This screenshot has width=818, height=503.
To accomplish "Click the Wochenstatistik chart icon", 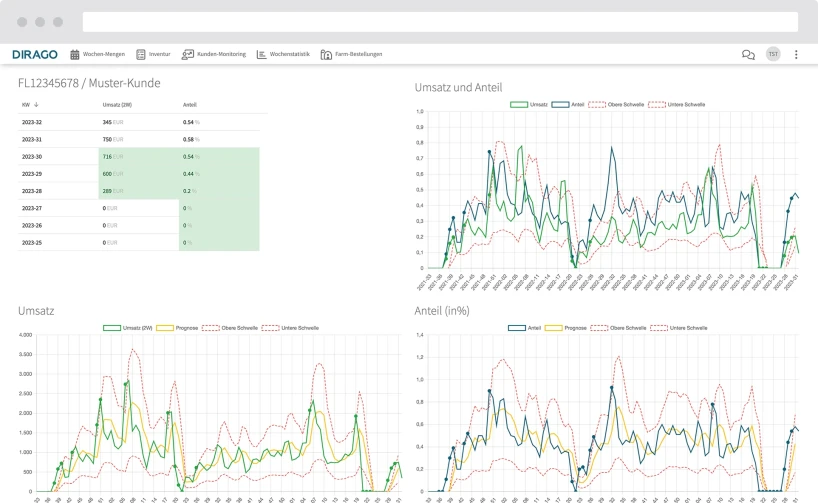I will 261,54.
